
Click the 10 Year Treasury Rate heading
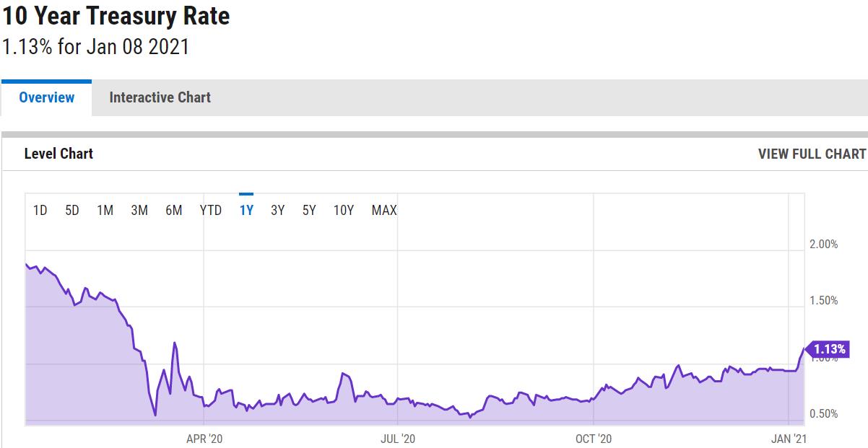(x=116, y=16)
